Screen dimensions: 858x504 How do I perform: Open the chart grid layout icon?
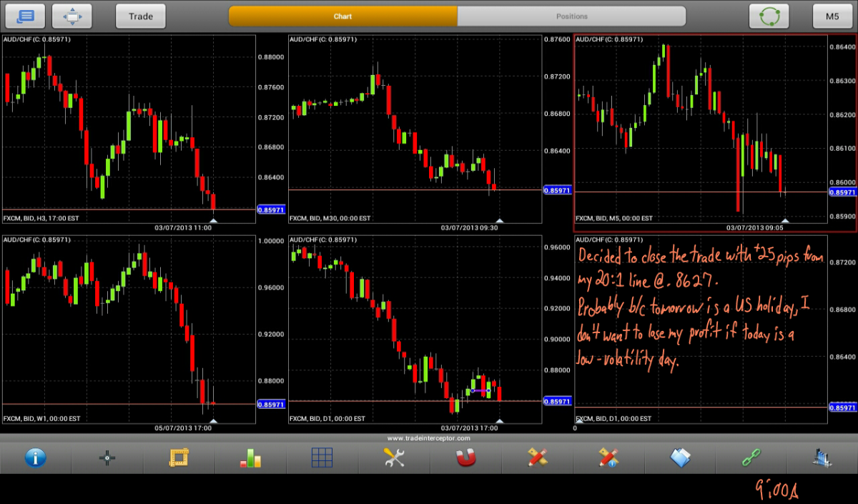point(322,458)
